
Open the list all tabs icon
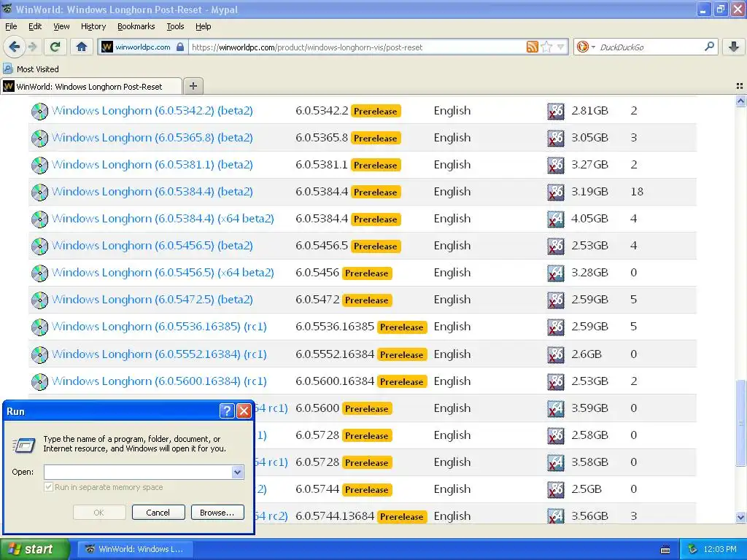pos(740,86)
